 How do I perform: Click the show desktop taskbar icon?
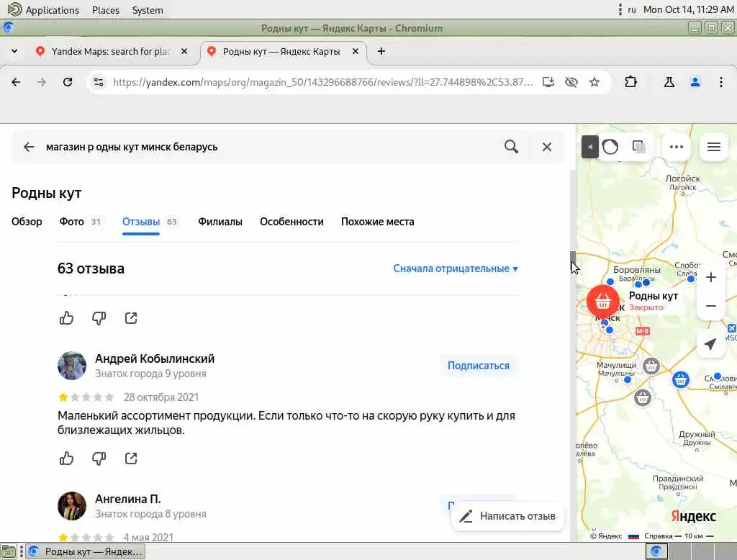click(x=9, y=551)
